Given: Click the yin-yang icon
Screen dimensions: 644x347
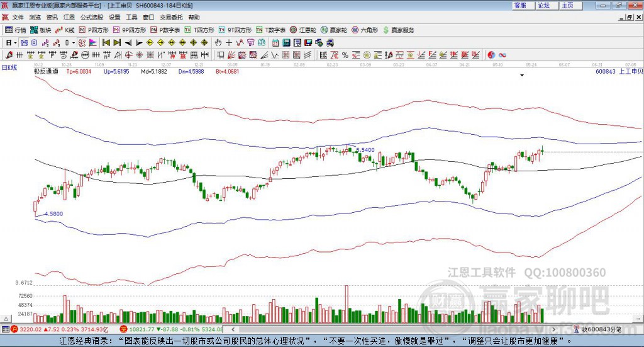Looking at the screenshot, I should pos(491,55).
